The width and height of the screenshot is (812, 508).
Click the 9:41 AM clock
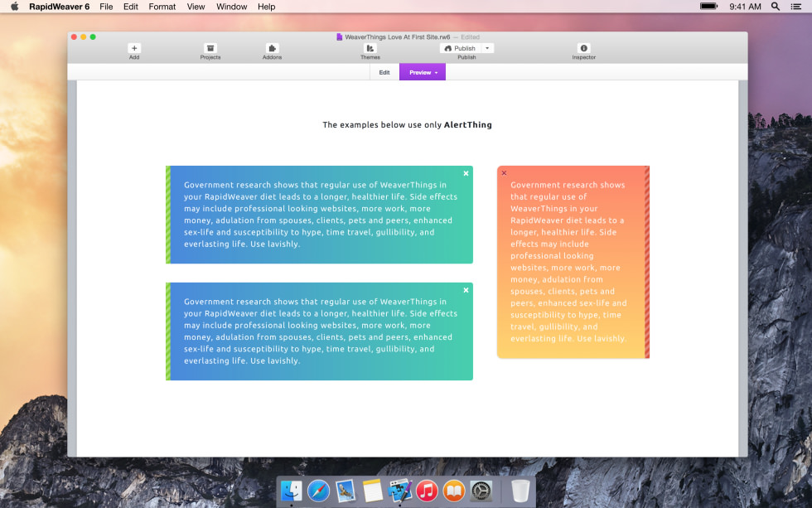(745, 7)
